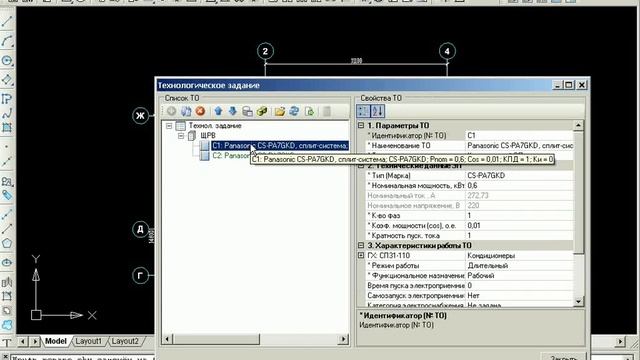Maximize the Технологическое задание dialog
This screenshot has height=360, width=640.
point(569,85)
